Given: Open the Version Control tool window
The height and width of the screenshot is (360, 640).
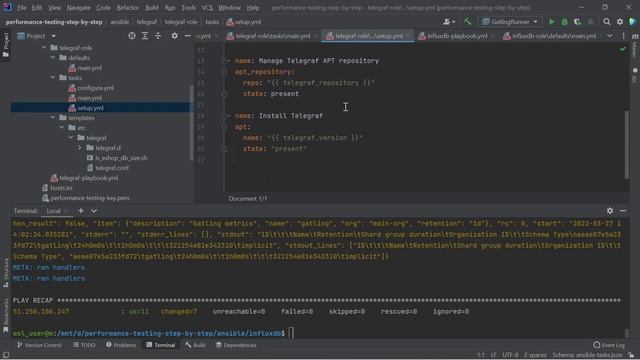Looking at the screenshot, I should coord(39,345).
